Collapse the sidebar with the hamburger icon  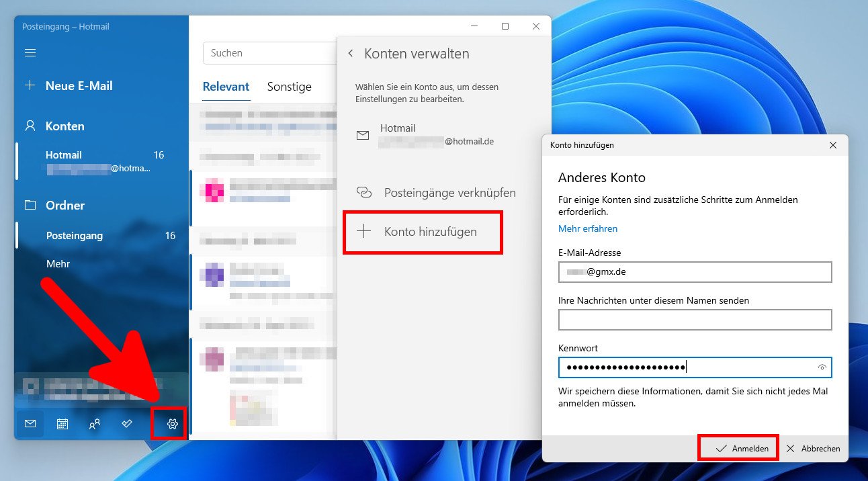(30, 53)
